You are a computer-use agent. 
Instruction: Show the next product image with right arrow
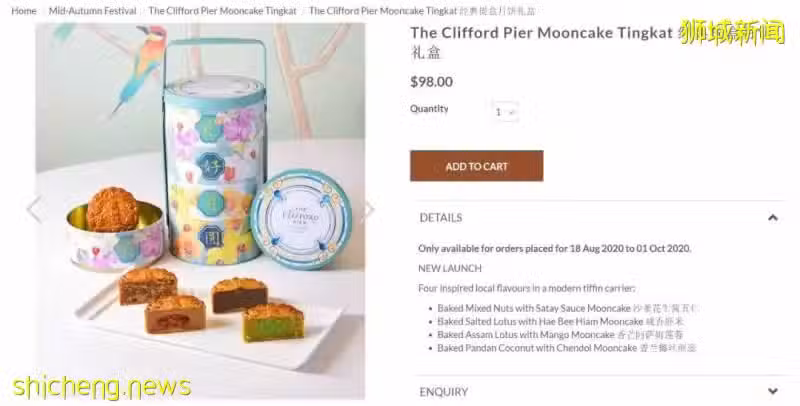pyautogui.click(x=368, y=209)
